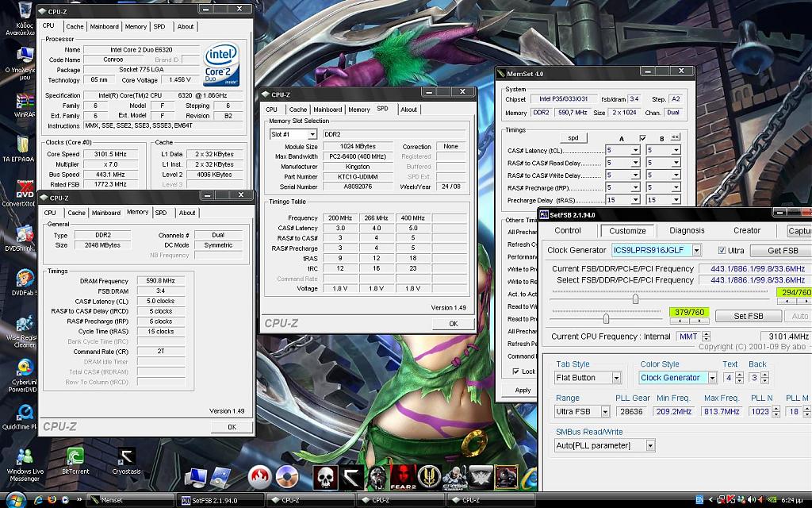
Task: Click the spd button in MemSet timings
Action: tap(573, 138)
